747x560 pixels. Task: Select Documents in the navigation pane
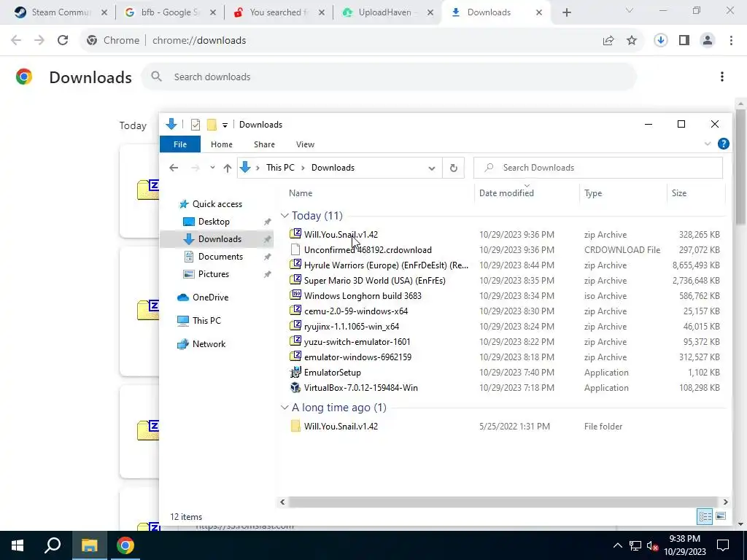[x=220, y=257]
